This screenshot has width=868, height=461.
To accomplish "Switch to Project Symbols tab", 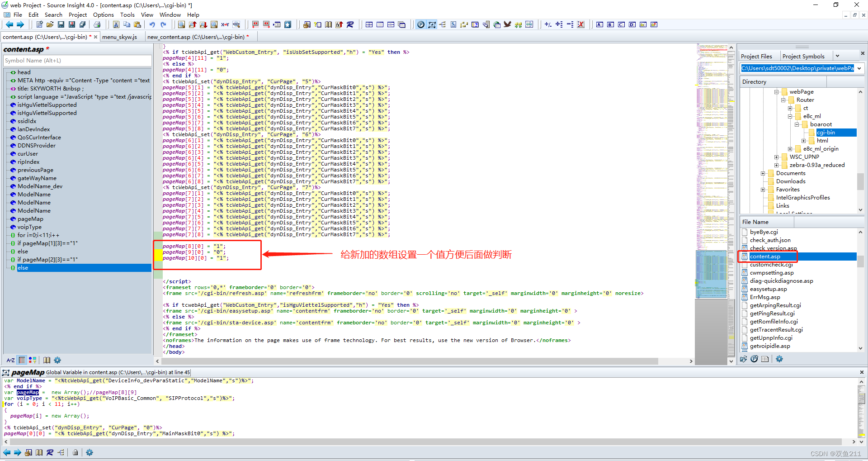I will tap(803, 56).
